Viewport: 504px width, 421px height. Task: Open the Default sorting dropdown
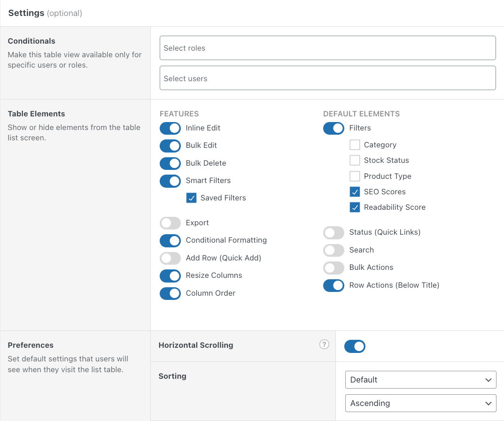420,380
